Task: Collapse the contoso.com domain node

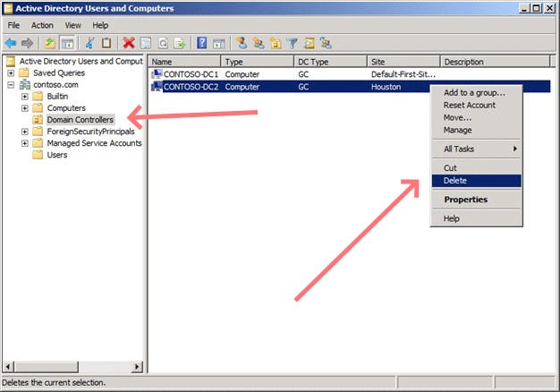Action: pyautogui.click(x=11, y=85)
